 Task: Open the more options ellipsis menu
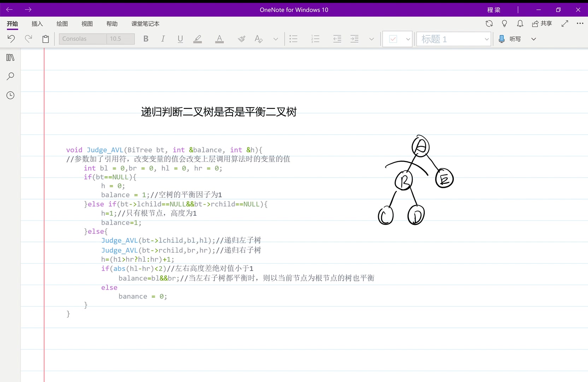point(580,23)
